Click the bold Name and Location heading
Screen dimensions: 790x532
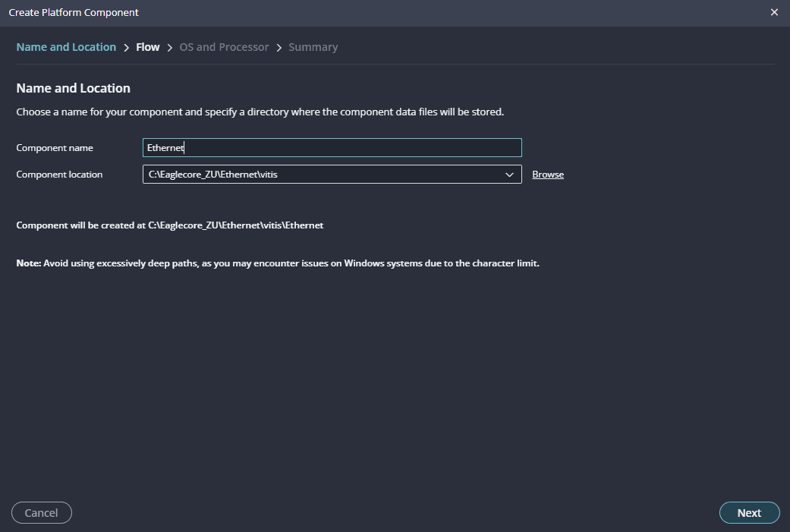74,88
